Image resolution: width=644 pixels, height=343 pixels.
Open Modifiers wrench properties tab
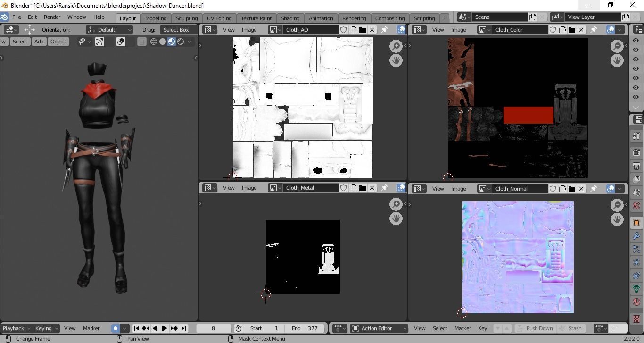tap(636, 236)
